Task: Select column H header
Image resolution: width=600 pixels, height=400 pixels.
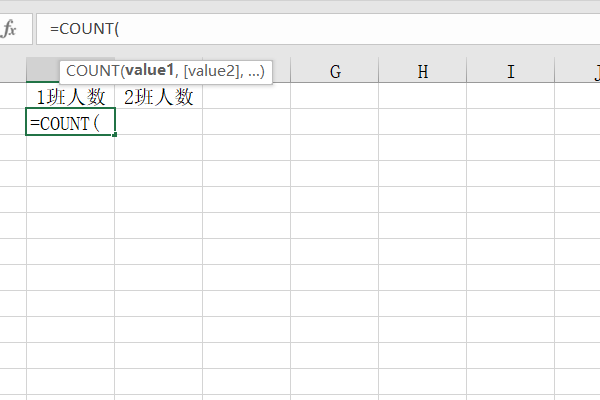Action: pyautogui.click(x=423, y=71)
